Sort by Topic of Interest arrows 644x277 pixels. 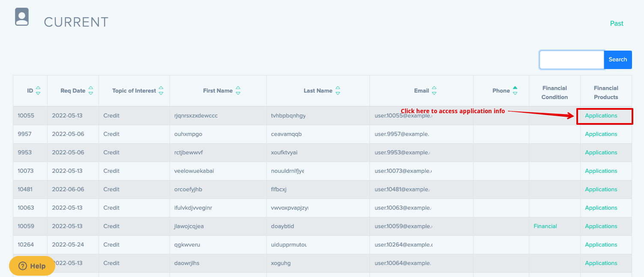tap(161, 90)
